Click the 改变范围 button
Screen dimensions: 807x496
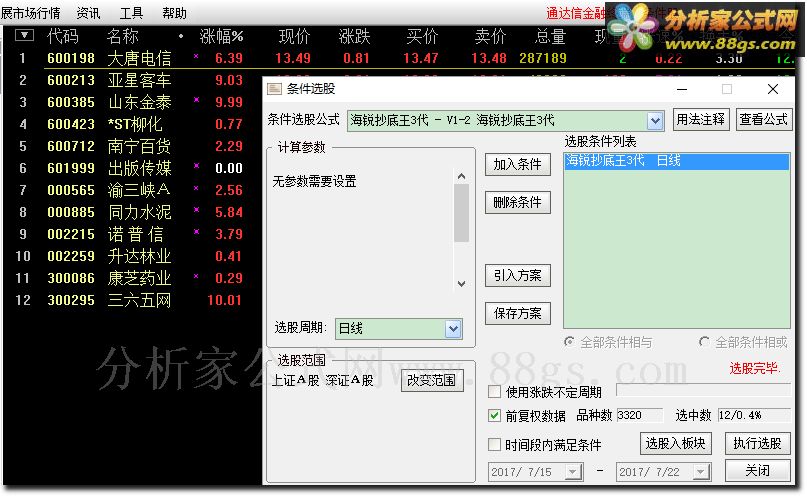[431, 380]
